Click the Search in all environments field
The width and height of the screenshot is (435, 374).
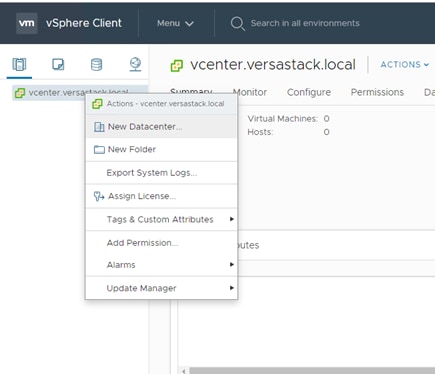coord(305,23)
